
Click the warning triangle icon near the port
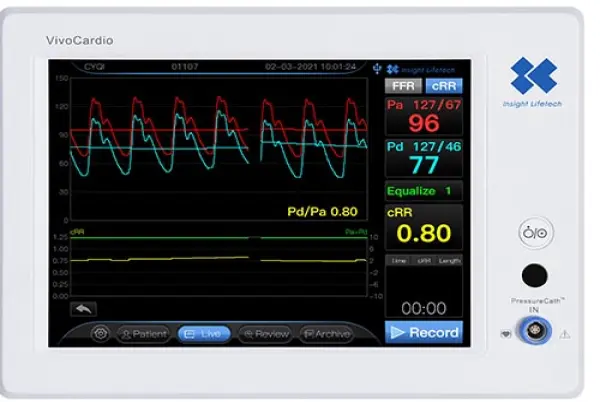click(565, 335)
